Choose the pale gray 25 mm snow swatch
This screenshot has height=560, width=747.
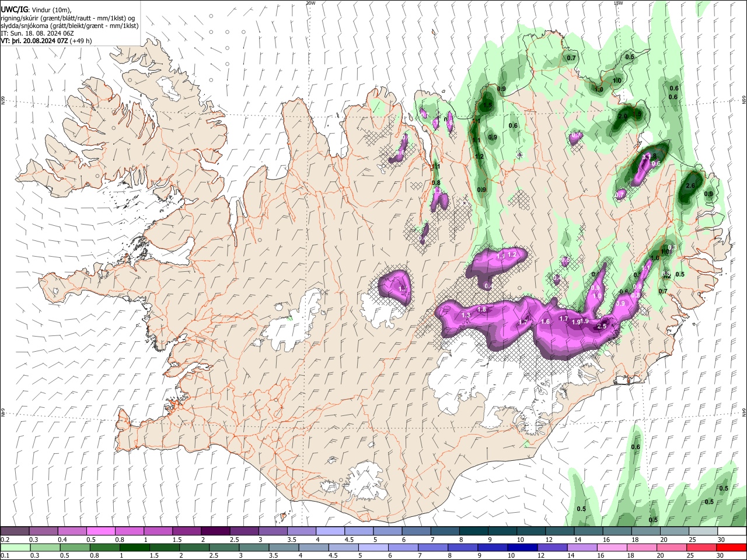[x=703, y=531]
